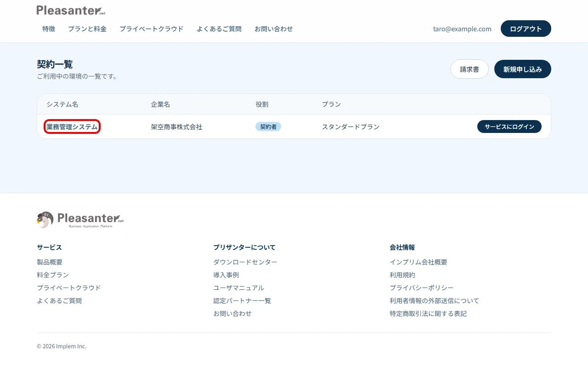Open the 認定パートナー一覧 link
This screenshot has width=588, height=368.
point(242,301)
